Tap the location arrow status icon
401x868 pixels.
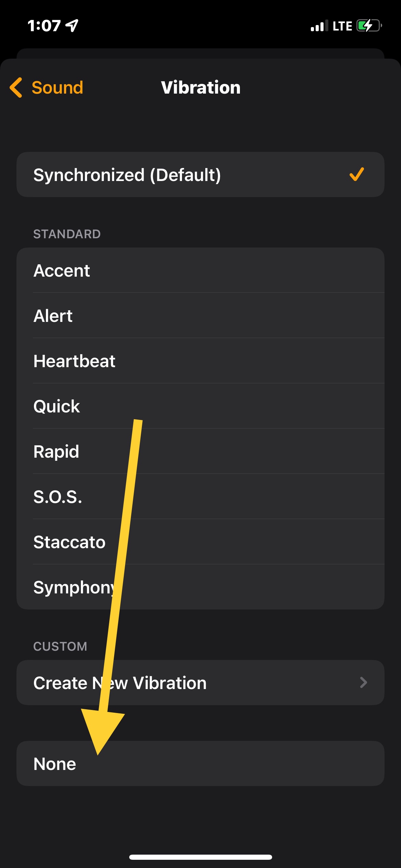(72, 26)
